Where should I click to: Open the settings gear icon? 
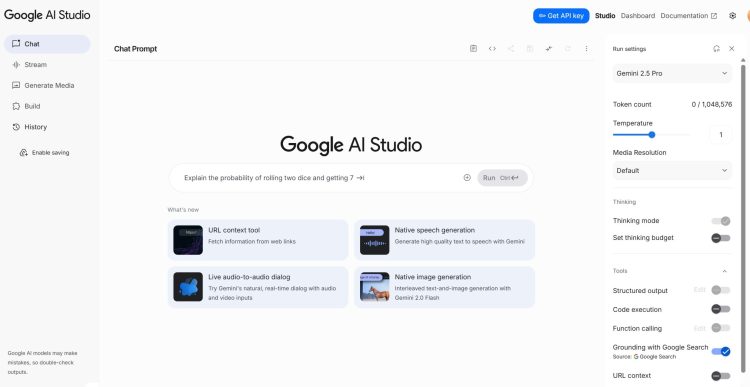tap(732, 16)
